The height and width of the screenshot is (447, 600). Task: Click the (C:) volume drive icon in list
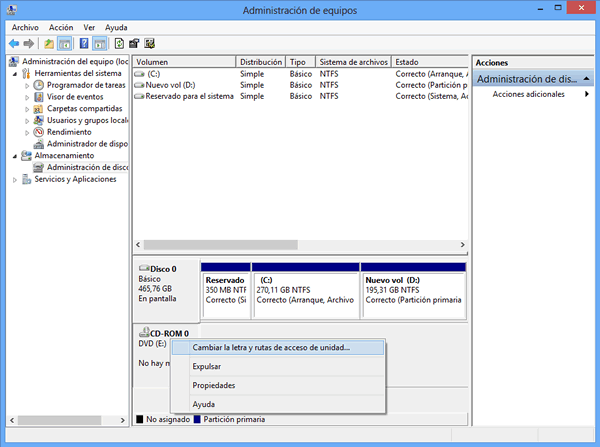click(x=139, y=74)
